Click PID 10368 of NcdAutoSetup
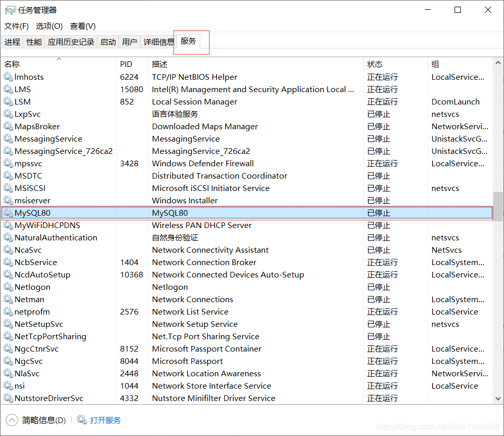Screen dimensions: 504x436 coord(131,275)
